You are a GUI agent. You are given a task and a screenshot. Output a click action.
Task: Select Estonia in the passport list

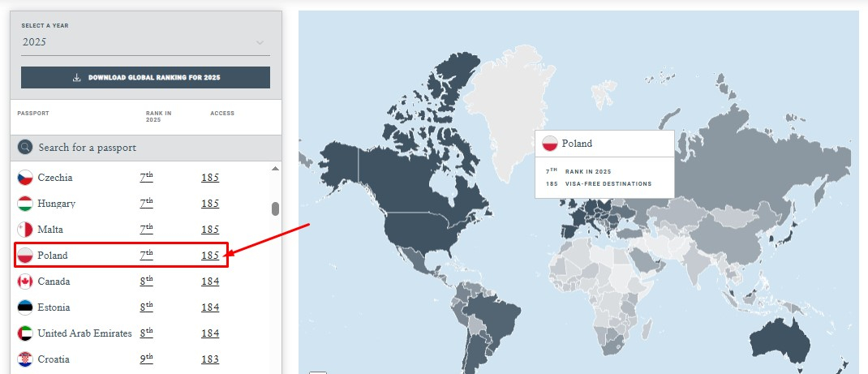(x=54, y=307)
